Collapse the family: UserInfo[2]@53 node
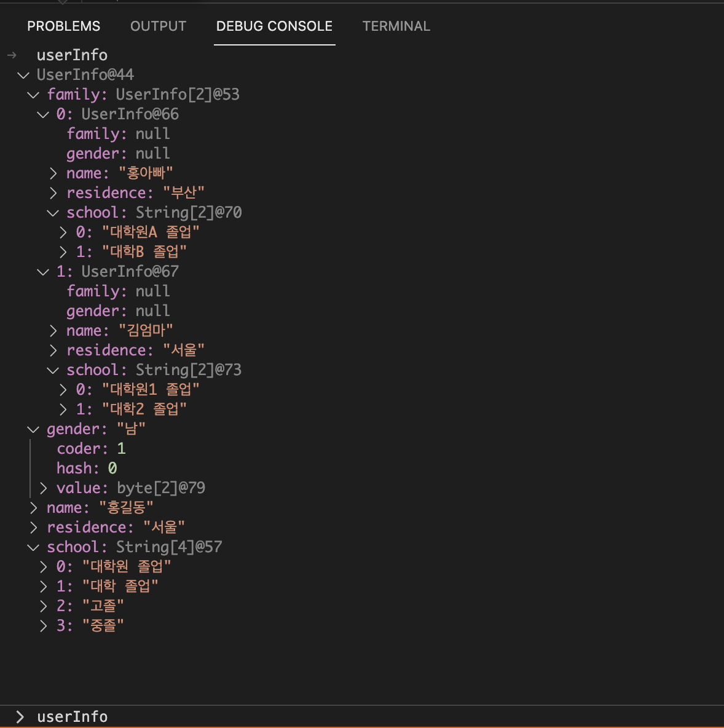The image size is (724, 728). pyautogui.click(x=33, y=94)
